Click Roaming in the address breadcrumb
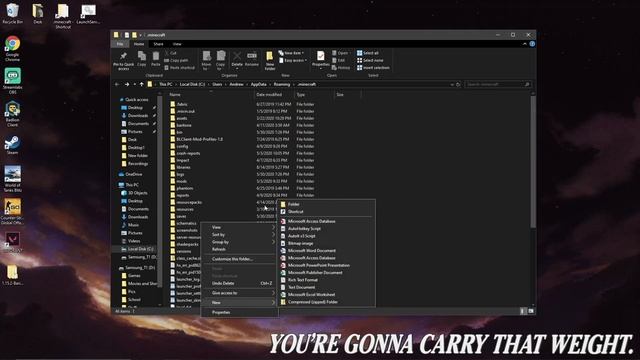Screen dimensions: 640x360 click(x=282, y=84)
